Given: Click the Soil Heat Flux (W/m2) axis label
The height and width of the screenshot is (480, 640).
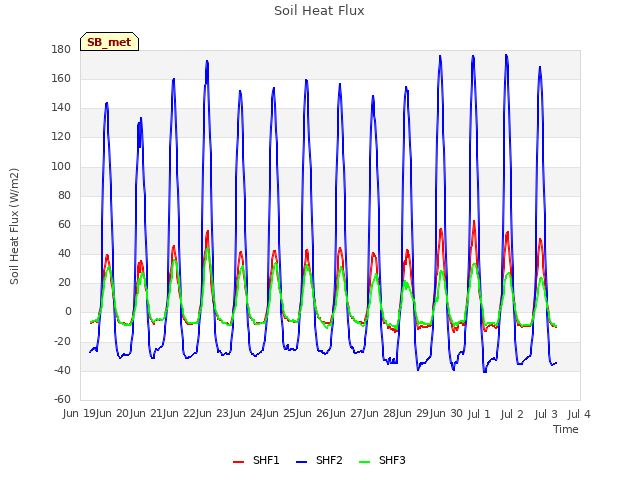Looking at the screenshot, I should [x=14, y=226].
